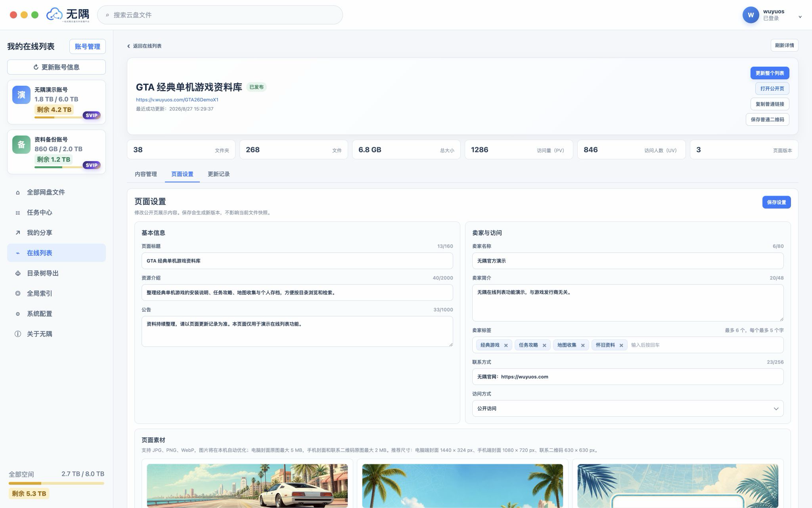Click the 268 文件 stat card
The width and height of the screenshot is (812, 508).
point(293,150)
